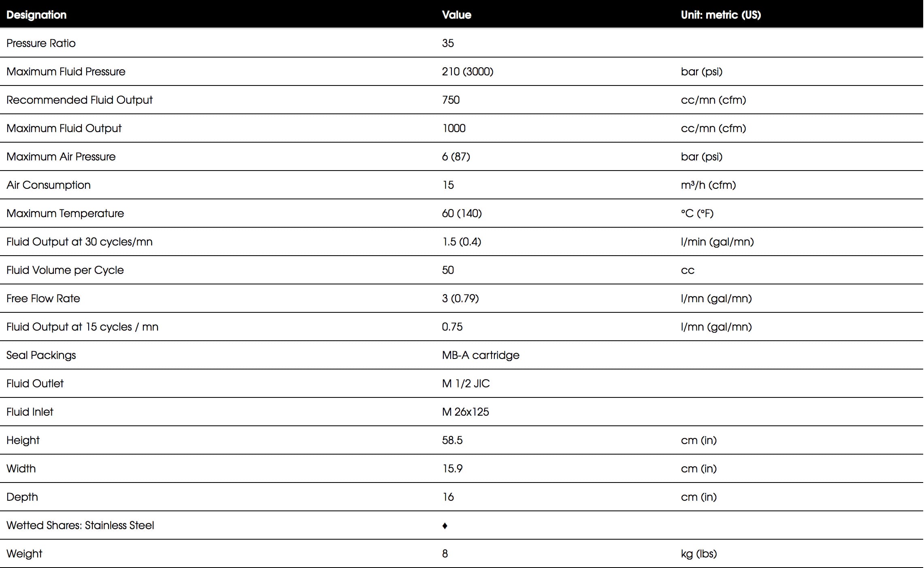This screenshot has width=924, height=568.
Task: Click the Designation column header
Action: [x=36, y=15]
